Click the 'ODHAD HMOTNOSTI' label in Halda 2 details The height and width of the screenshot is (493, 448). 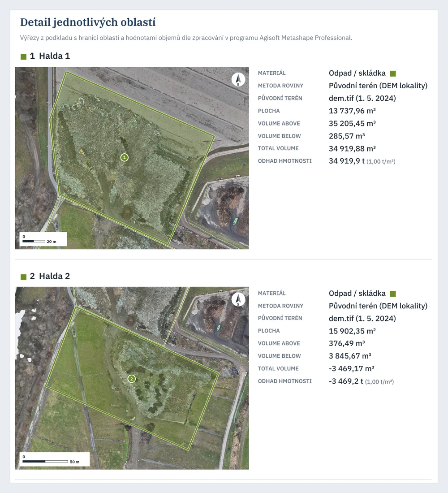(285, 381)
